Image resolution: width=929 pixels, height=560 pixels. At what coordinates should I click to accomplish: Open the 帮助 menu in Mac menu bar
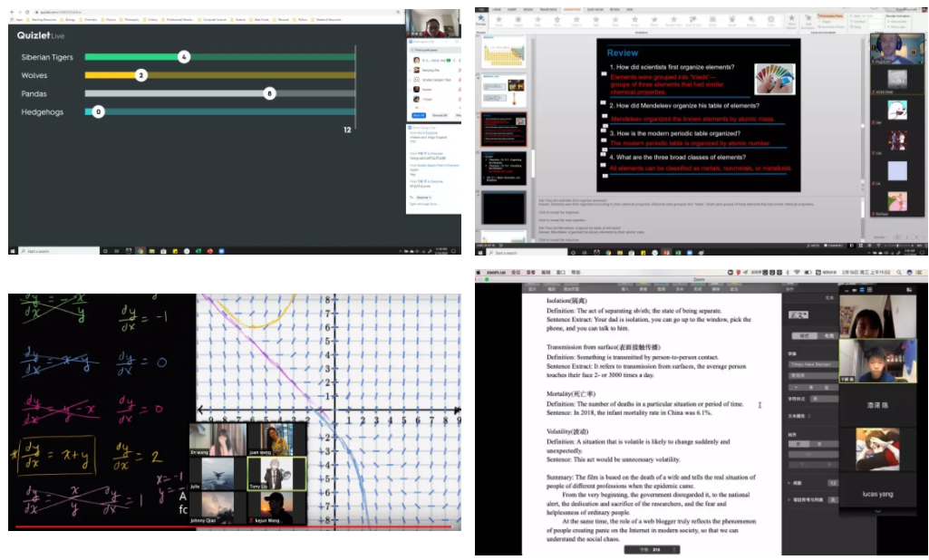tap(576, 273)
